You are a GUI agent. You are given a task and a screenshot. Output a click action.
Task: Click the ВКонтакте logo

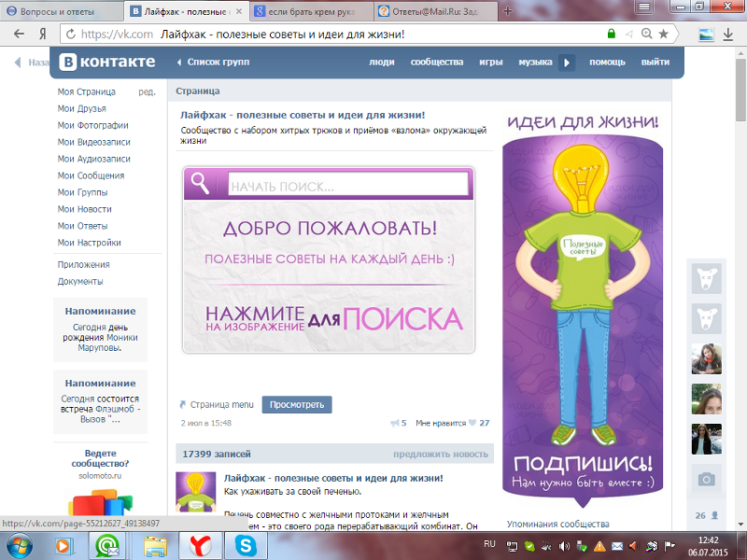coord(107,62)
